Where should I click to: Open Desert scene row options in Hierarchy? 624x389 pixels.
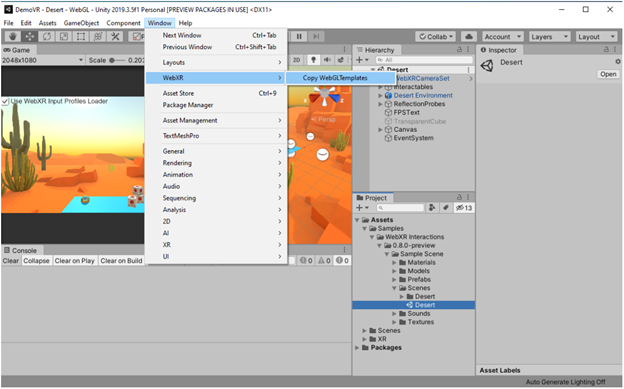click(x=468, y=70)
